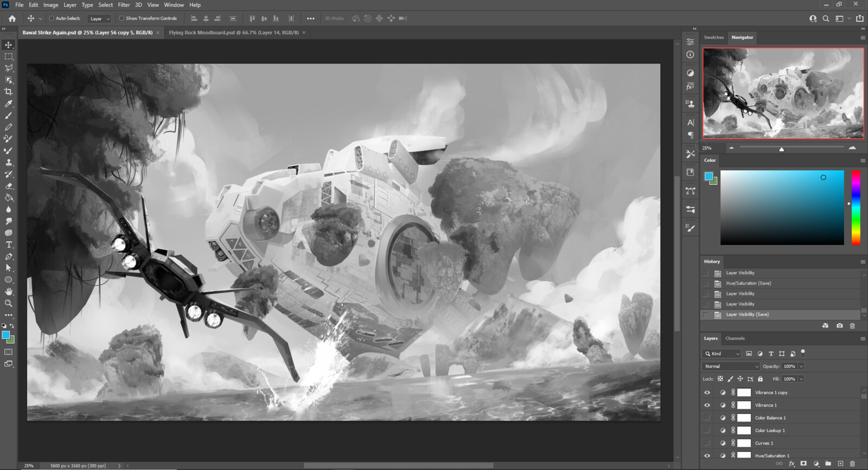The image size is (868, 470).
Task: Show the Curves 1 layer
Action: pos(707,443)
